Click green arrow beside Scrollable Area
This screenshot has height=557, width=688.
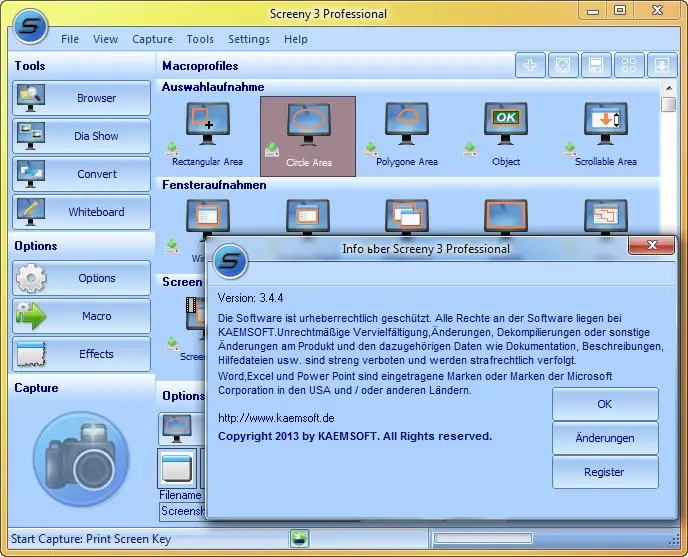pos(570,149)
